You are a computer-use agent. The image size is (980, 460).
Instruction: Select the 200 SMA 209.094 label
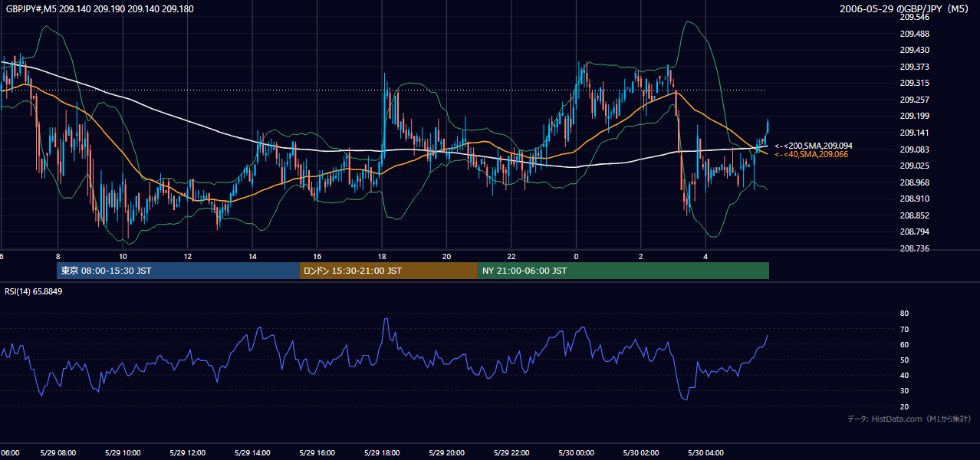click(x=814, y=146)
